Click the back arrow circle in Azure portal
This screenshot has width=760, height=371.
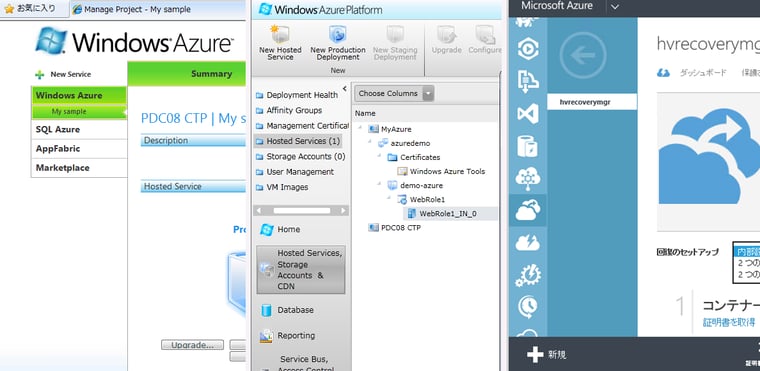click(x=583, y=55)
